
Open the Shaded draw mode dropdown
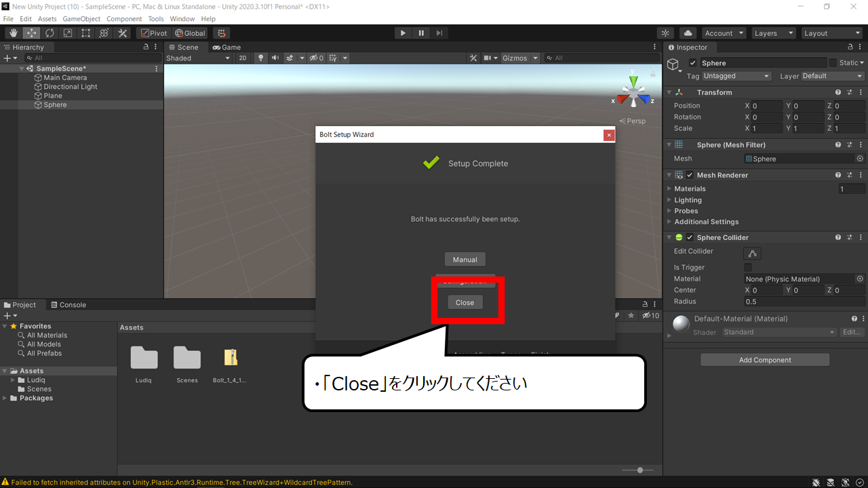199,58
